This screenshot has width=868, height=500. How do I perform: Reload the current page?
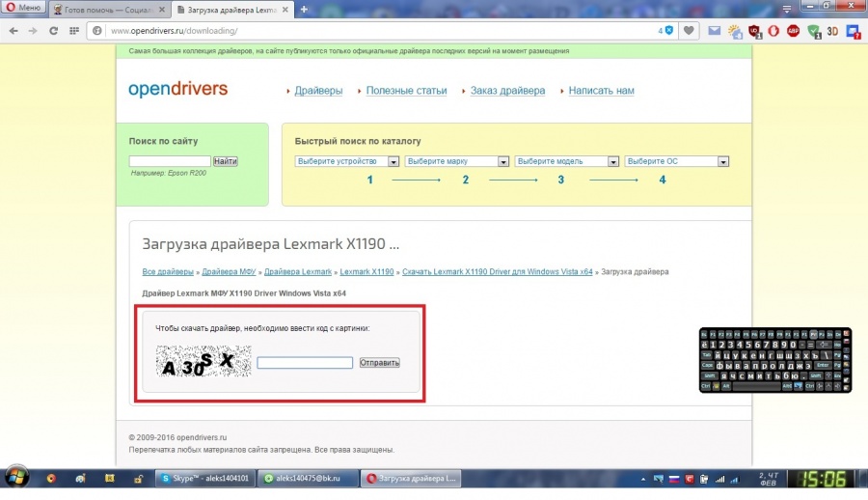(53, 31)
